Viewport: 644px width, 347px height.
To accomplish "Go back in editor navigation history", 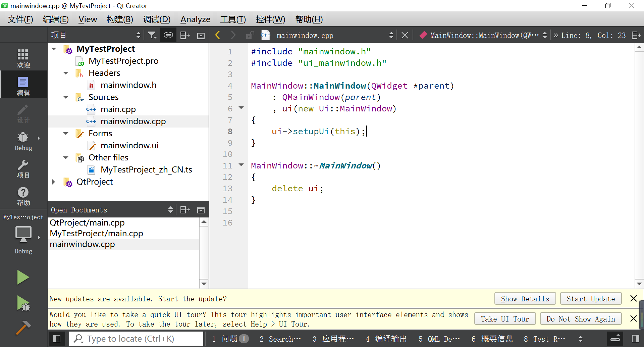I will point(218,35).
